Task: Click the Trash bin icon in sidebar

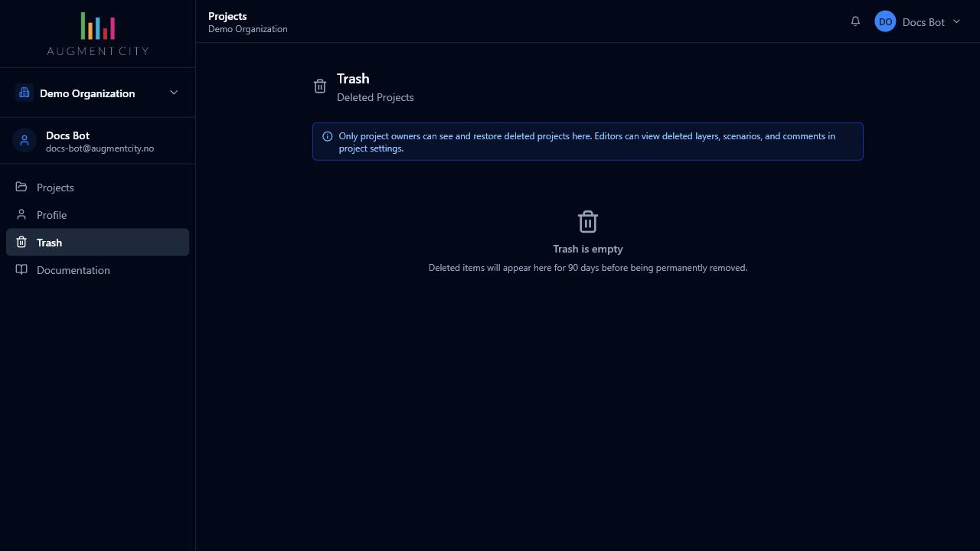Action: tap(21, 242)
